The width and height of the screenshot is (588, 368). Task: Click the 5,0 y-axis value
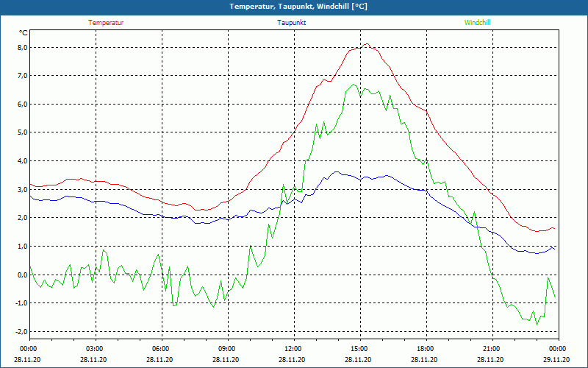coord(22,132)
